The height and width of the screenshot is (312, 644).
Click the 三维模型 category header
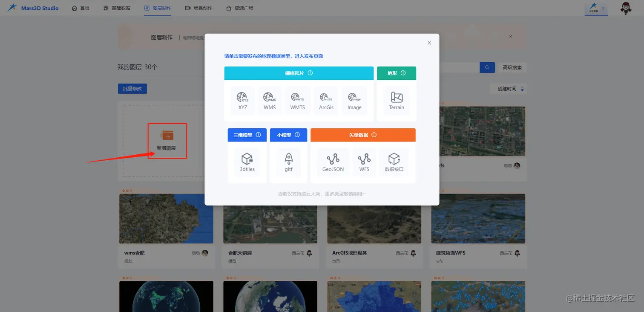click(x=247, y=135)
